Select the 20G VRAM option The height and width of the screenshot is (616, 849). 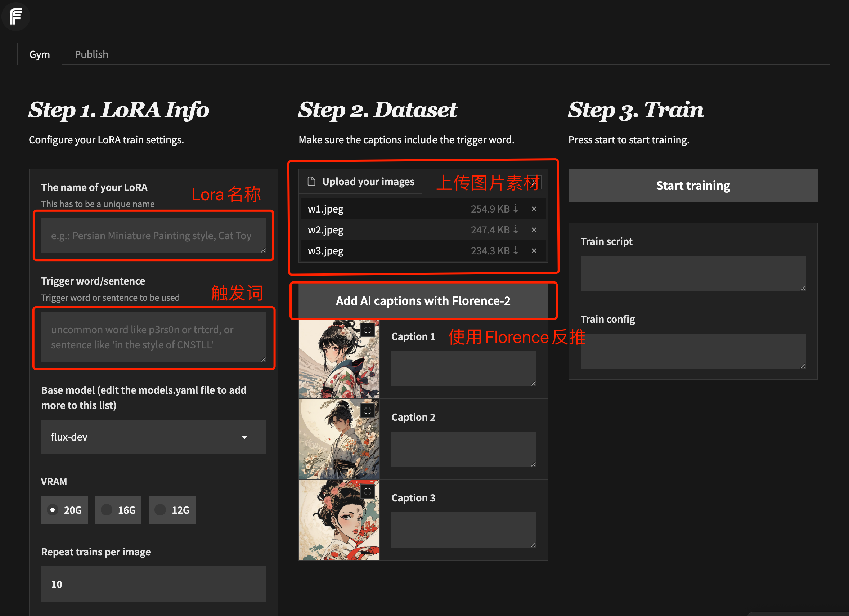pyautogui.click(x=53, y=510)
